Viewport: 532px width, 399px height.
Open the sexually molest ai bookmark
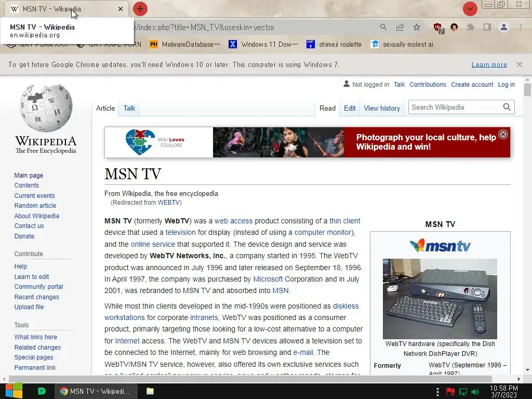click(x=402, y=44)
